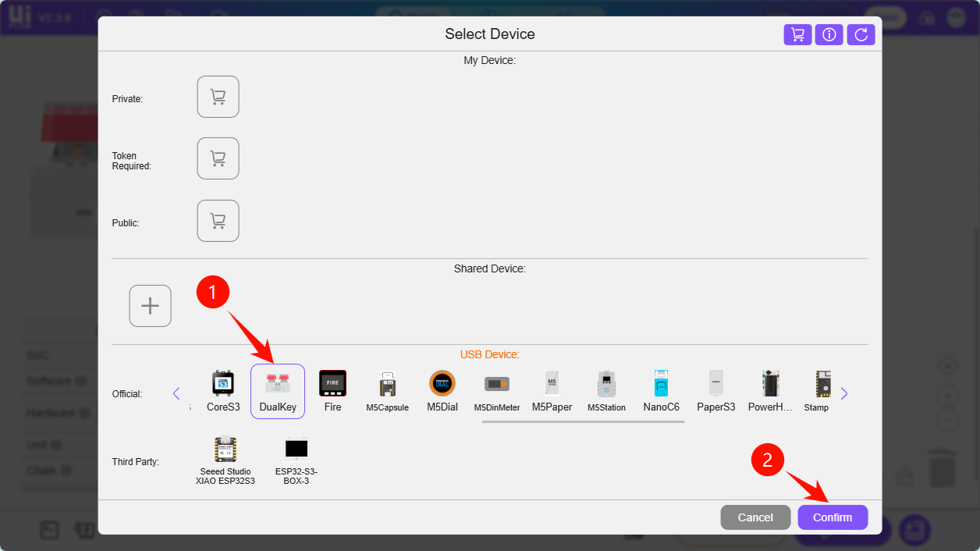
Task: Select the CoreS3 device icon
Action: 223,384
